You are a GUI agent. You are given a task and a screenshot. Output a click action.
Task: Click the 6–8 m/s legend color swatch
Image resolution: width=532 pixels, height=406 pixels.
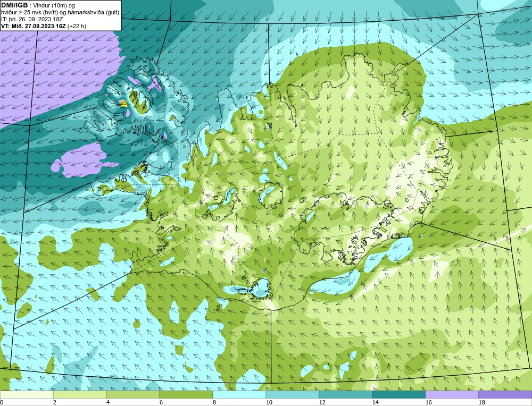(186, 394)
